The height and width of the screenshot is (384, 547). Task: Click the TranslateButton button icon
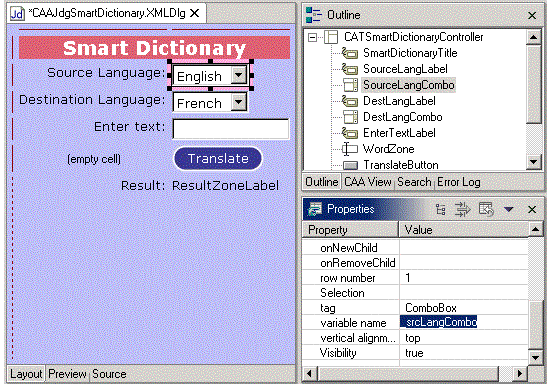pos(350,165)
